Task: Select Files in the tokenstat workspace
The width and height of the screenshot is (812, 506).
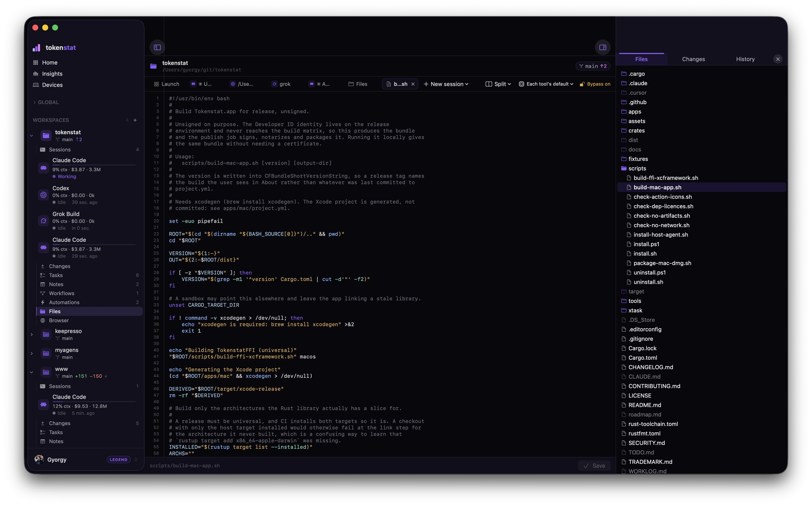Action: point(89,311)
